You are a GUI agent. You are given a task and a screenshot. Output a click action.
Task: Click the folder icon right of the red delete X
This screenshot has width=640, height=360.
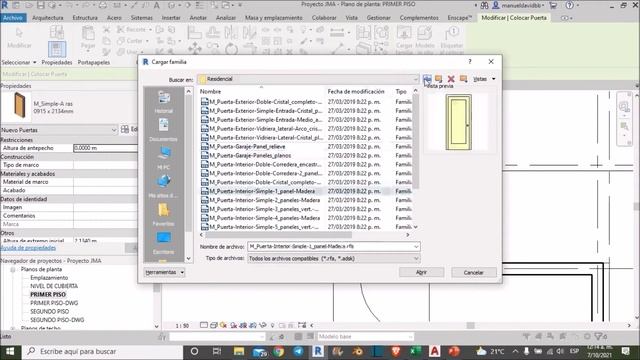[463, 78]
